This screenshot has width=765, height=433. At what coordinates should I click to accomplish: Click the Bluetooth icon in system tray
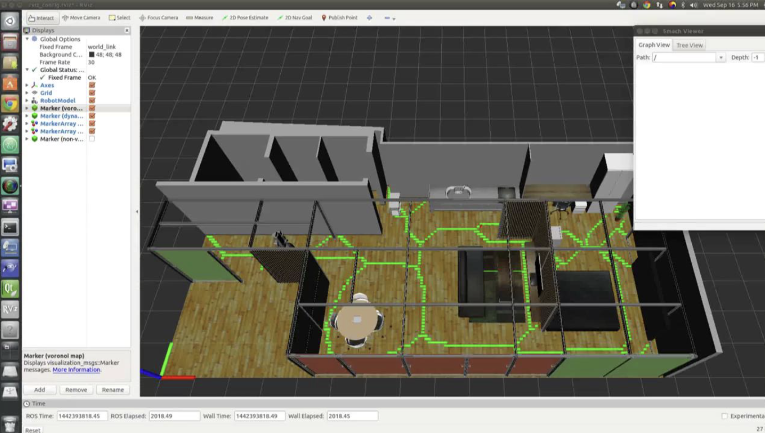click(683, 5)
